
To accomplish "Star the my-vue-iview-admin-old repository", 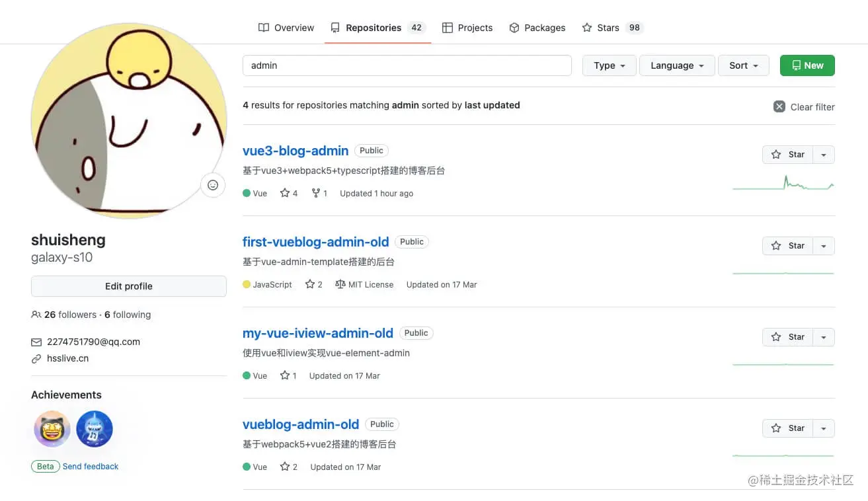I will click(x=787, y=337).
